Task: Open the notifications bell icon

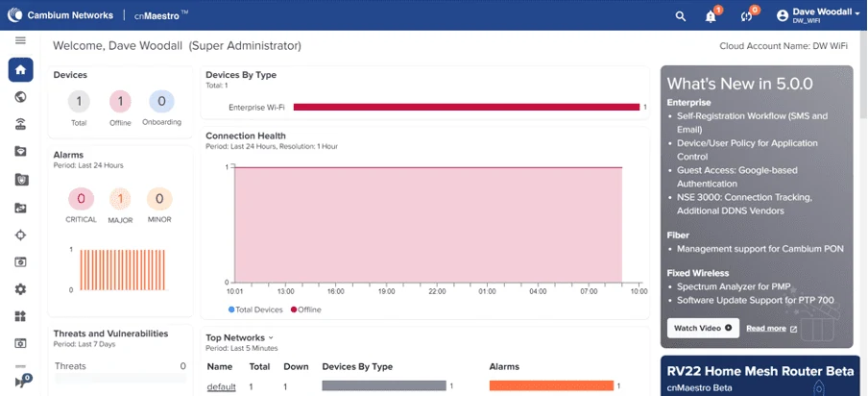Action: tap(711, 16)
